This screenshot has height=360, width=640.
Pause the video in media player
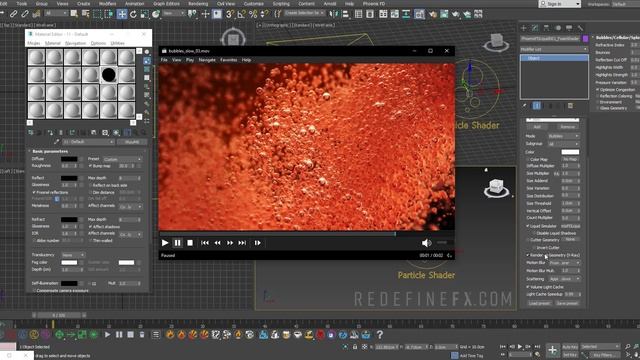point(178,243)
